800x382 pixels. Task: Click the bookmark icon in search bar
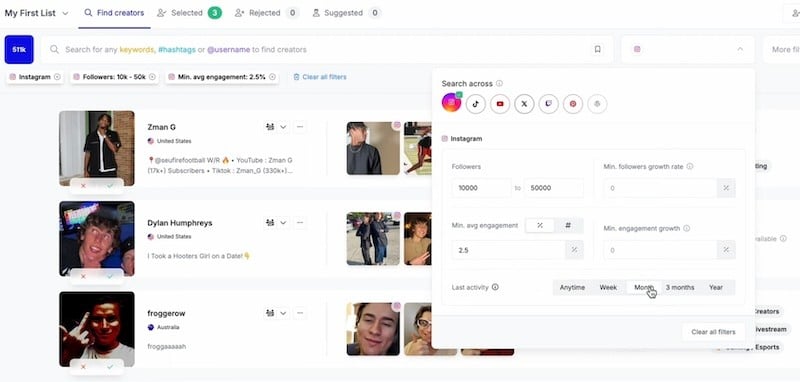(597, 49)
